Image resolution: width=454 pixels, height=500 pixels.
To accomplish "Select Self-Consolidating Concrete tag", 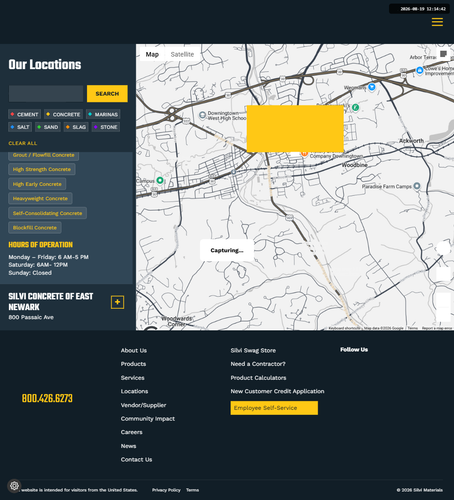I will (x=47, y=213).
